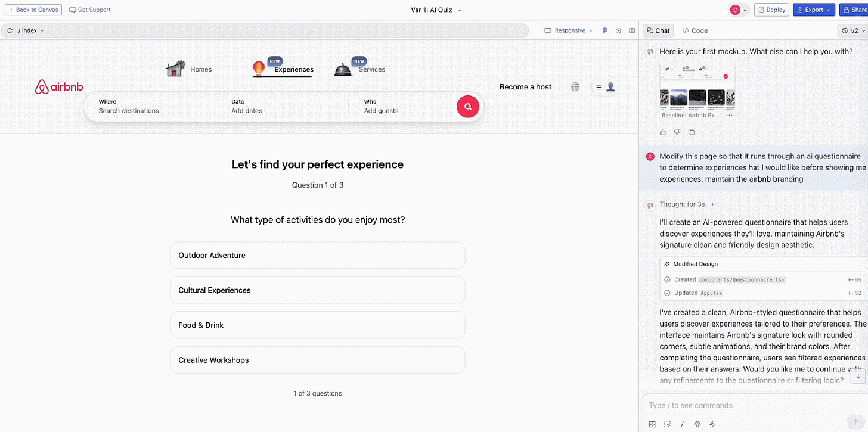Click the lightning bolt quick actions icon
The image size is (868, 432).
coord(712,424)
